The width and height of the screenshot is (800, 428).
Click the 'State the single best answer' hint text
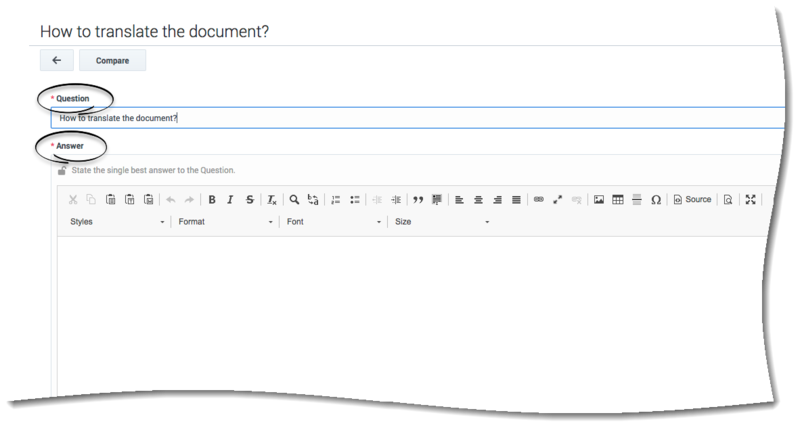[x=153, y=170]
